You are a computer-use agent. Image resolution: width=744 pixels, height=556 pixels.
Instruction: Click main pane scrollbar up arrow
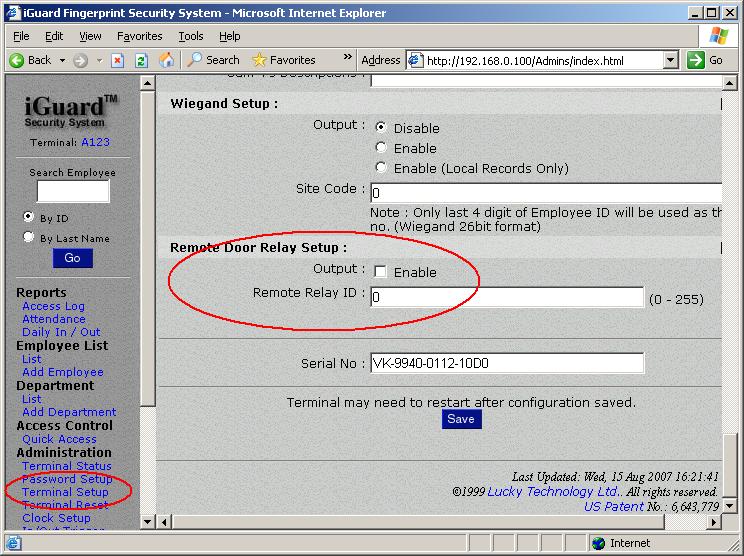tap(729, 83)
